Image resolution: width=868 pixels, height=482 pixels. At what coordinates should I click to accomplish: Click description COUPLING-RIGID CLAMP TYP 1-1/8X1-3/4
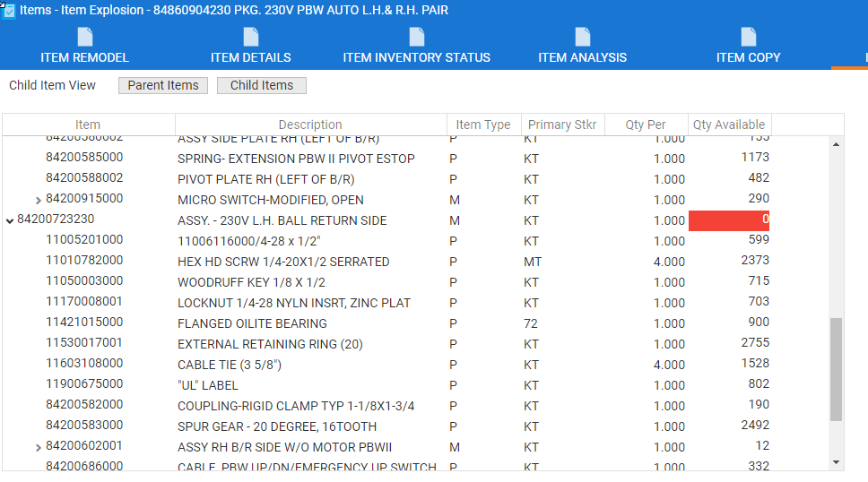point(296,406)
